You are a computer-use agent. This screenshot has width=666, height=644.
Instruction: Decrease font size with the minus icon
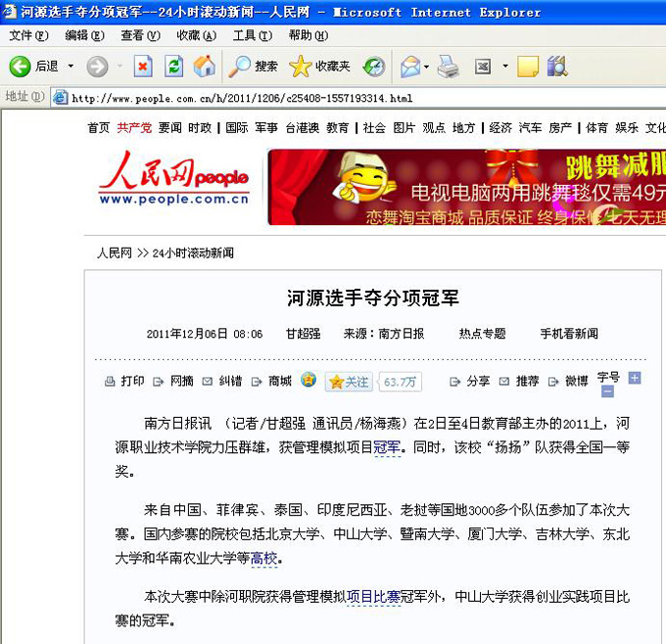click(607, 391)
